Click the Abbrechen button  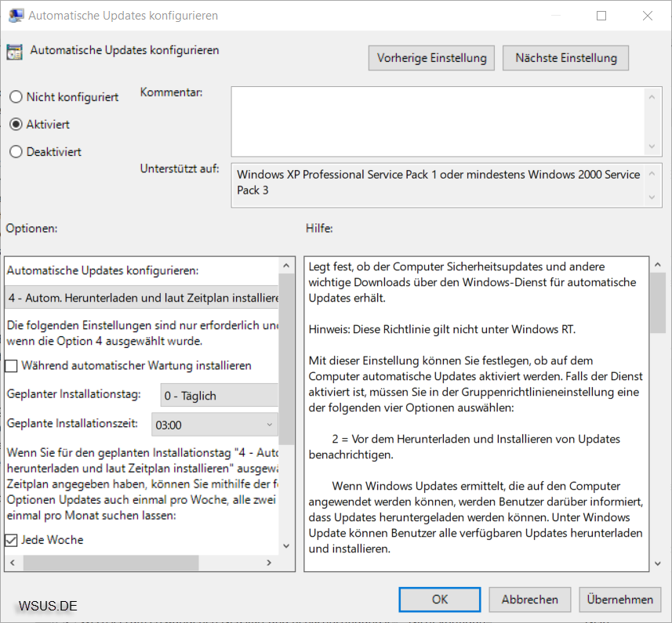pyautogui.click(x=530, y=599)
